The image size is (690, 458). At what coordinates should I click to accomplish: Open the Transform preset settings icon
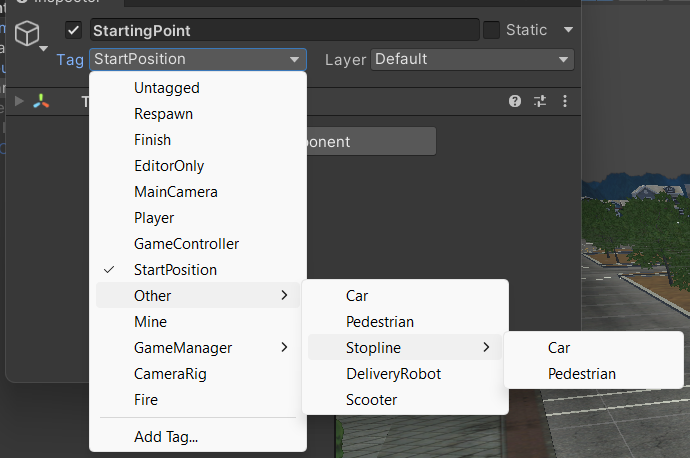tap(540, 101)
